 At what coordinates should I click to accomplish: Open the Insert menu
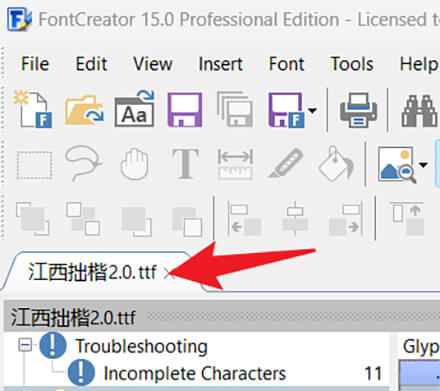[x=220, y=64]
